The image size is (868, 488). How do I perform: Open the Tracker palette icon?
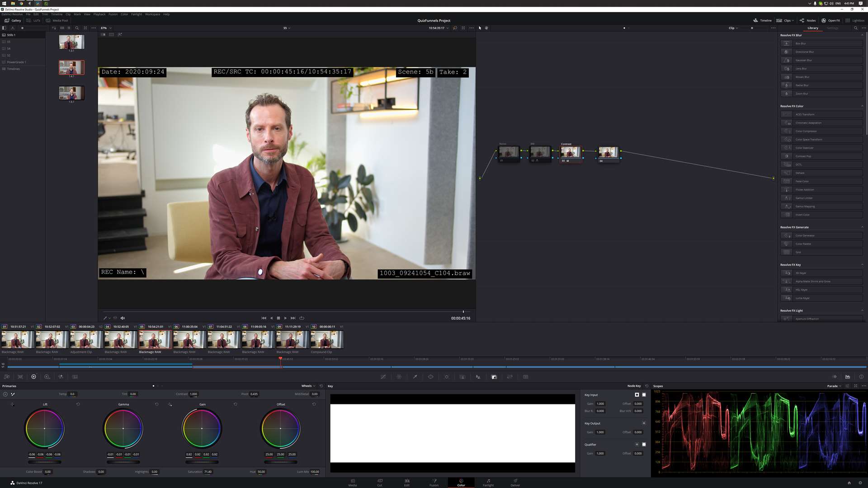[447, 377]
